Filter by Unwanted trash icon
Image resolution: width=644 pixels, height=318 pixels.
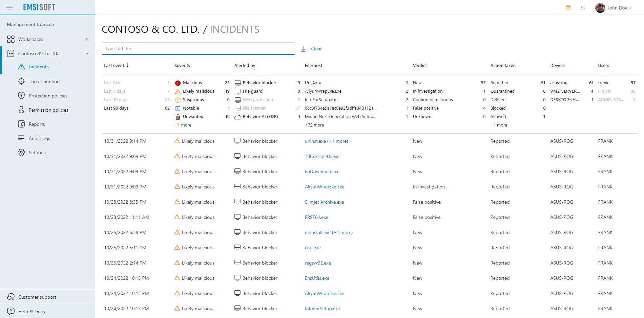pos(178,117)
